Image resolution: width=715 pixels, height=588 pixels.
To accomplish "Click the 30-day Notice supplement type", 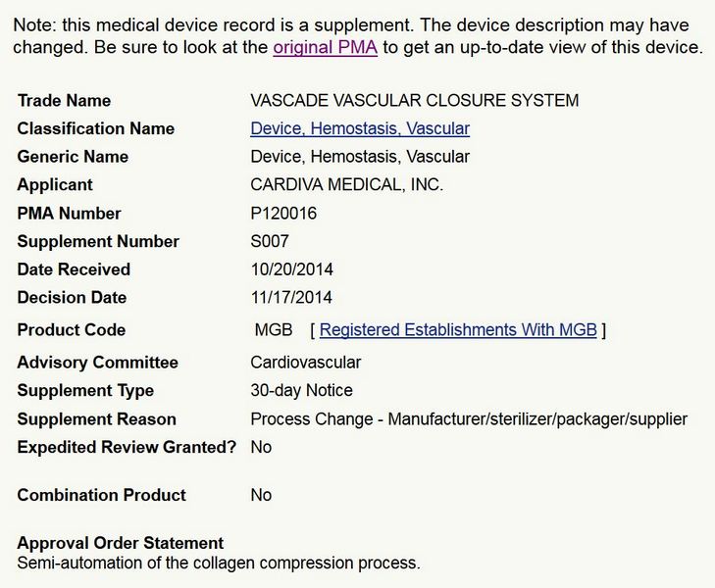I will coord(301,391).
